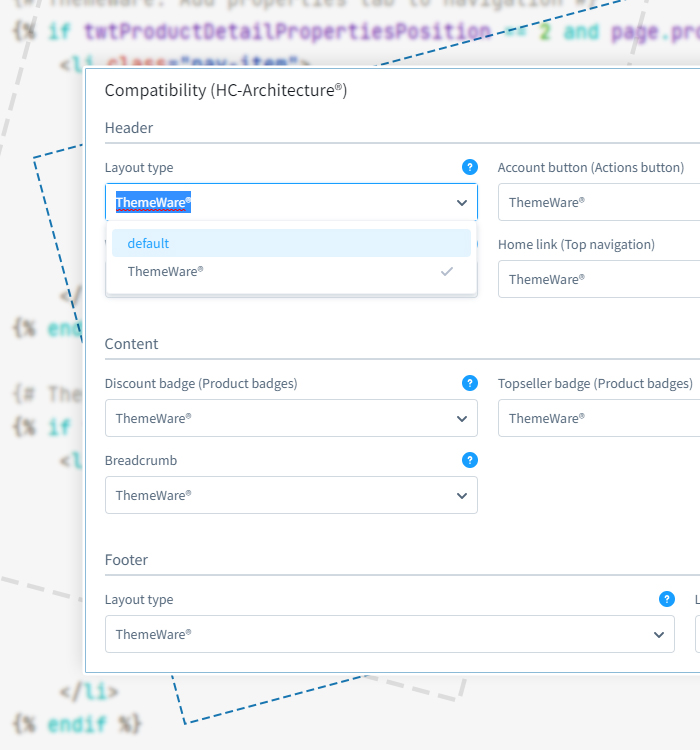The height and width of the screenshot is (750, 700).
Task: Open Topseller badge (Product badges) dropdown
Action: (x=600, y=418)
